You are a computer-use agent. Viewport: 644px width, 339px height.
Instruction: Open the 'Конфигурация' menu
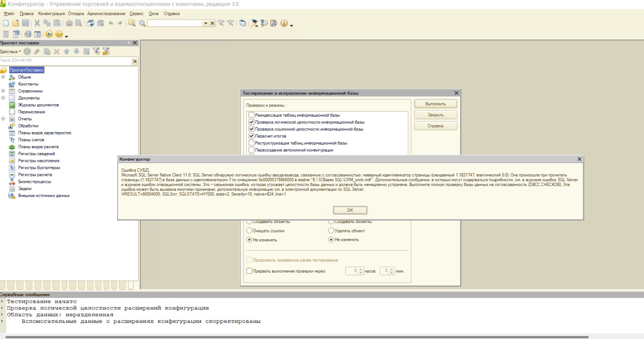click(51, 14)
